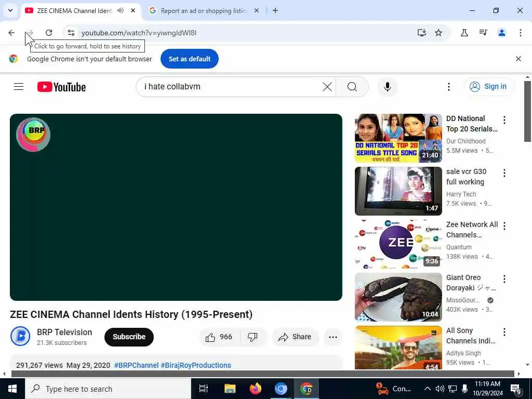Sign in to YouTube
Viewport: 532px width, 399px height.
click(488, 87)
